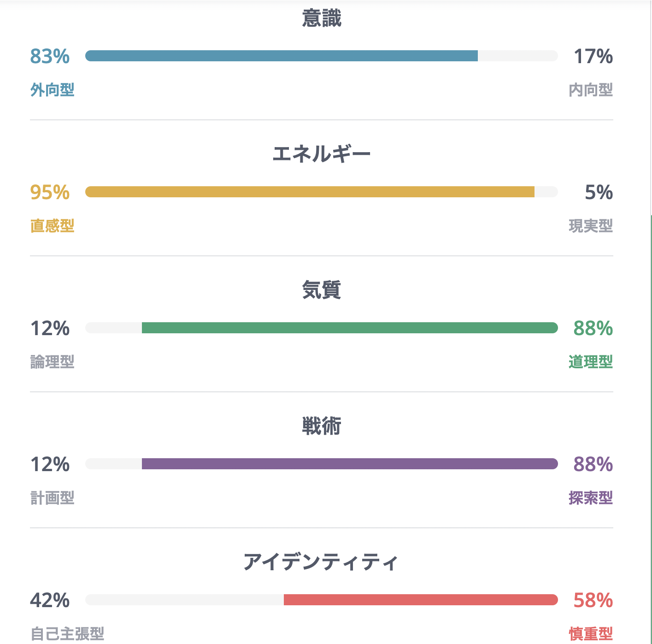
Task: Click the 95% intuitive percentage
Action: point(50,192)
